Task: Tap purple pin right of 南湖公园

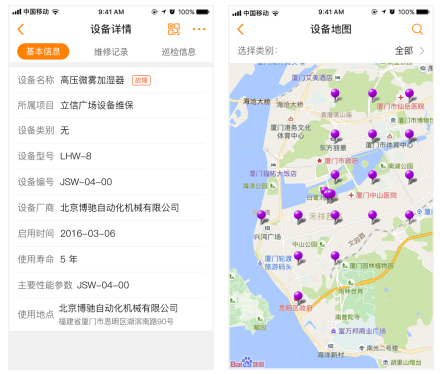Action: [x=410, y=176]
